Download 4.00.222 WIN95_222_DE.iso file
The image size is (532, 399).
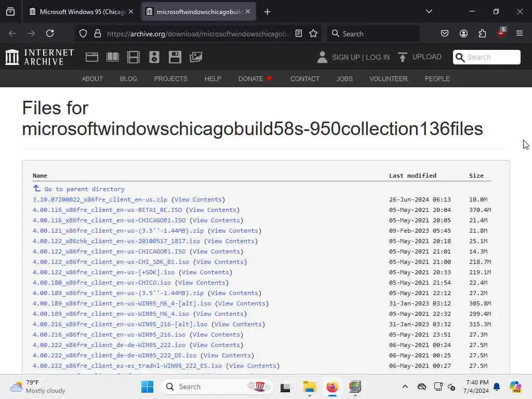[114, 355]
